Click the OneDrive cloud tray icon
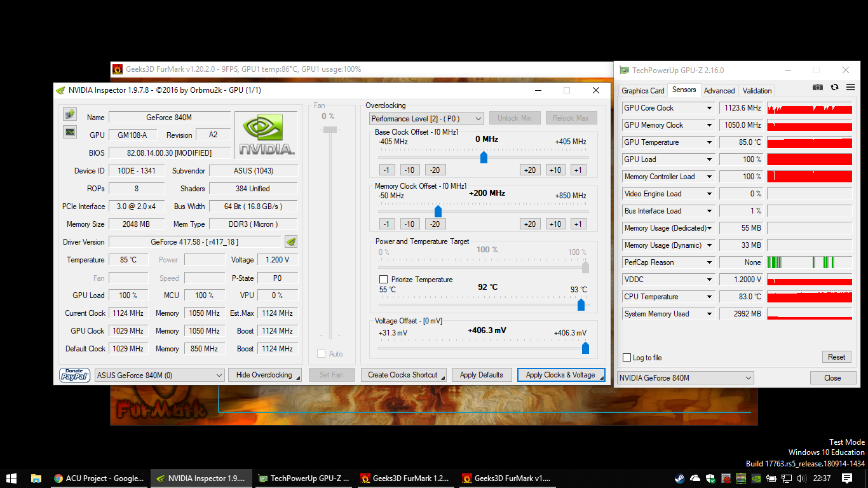The height and width of the screenshot is (488, 868). [695, 478]
